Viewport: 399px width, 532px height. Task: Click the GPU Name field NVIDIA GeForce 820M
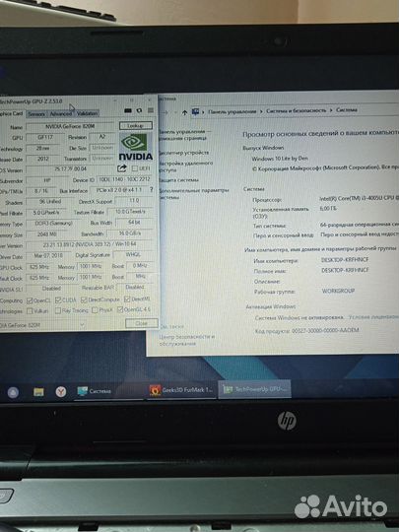pos(70,126)
